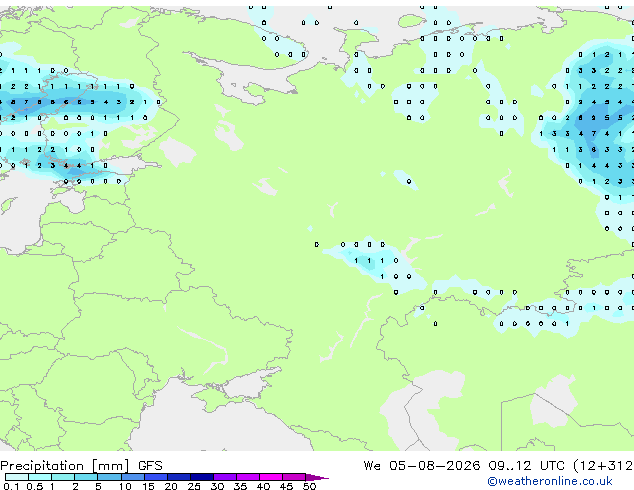The height and width of the screenshot is (490, 634).
Task: Click the date "We 05-08-2026" text
Action: coord(422,466)
